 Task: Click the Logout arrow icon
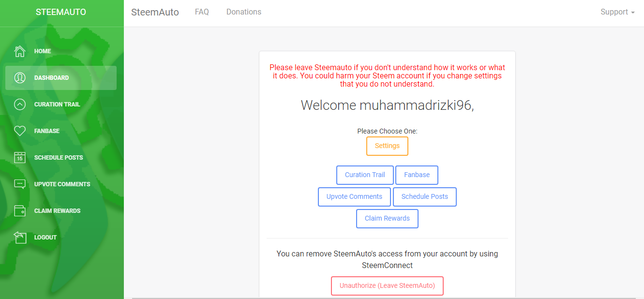click(x=20, y=237)
